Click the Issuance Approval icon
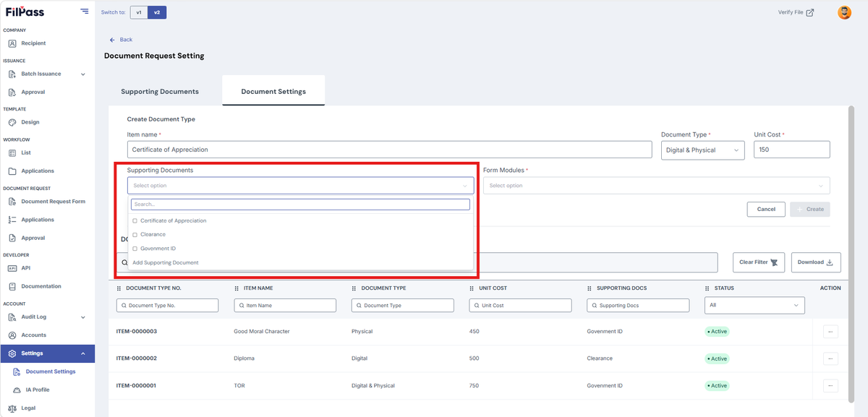 [x=12, y=92]
